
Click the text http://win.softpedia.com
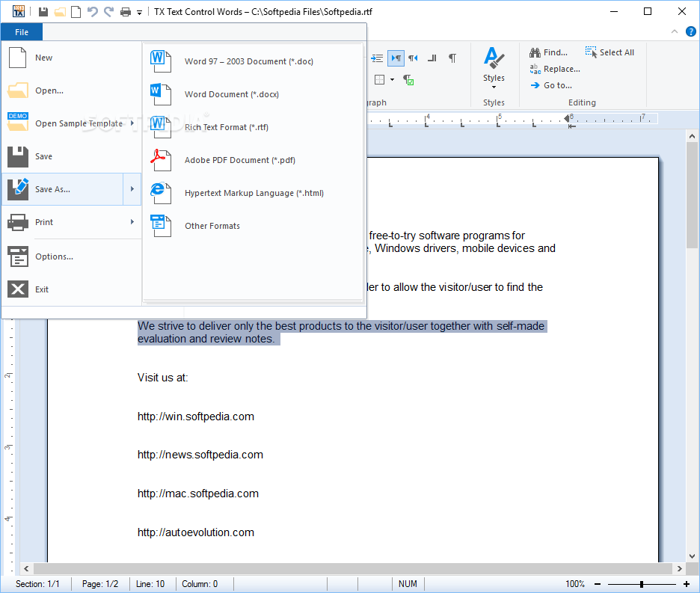click(x=195, y=417)
